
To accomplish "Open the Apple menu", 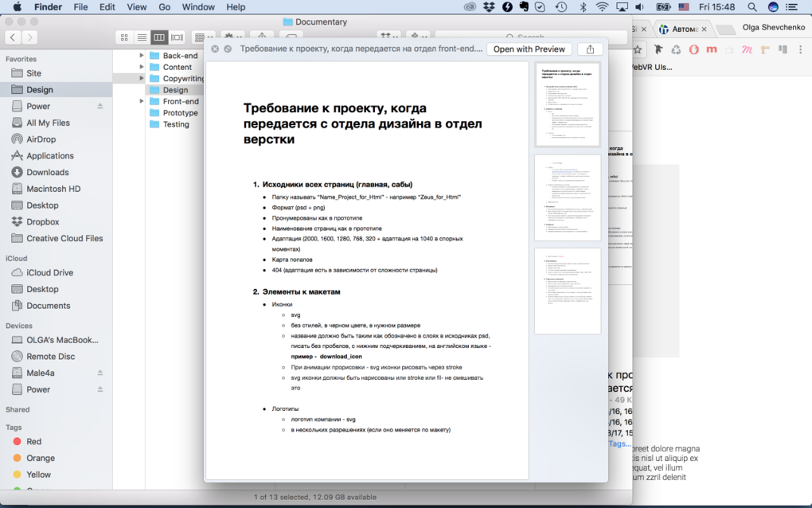I will 17,7.
